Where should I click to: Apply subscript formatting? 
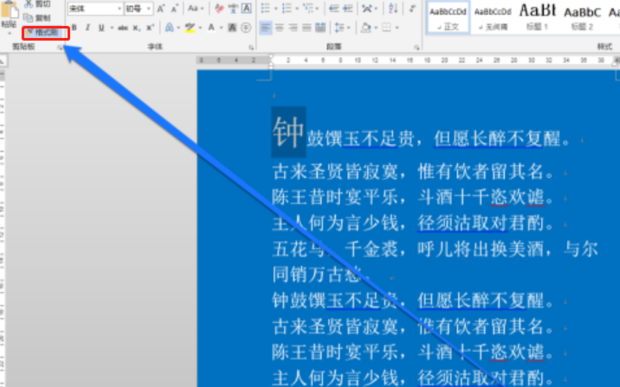point(136,28)
